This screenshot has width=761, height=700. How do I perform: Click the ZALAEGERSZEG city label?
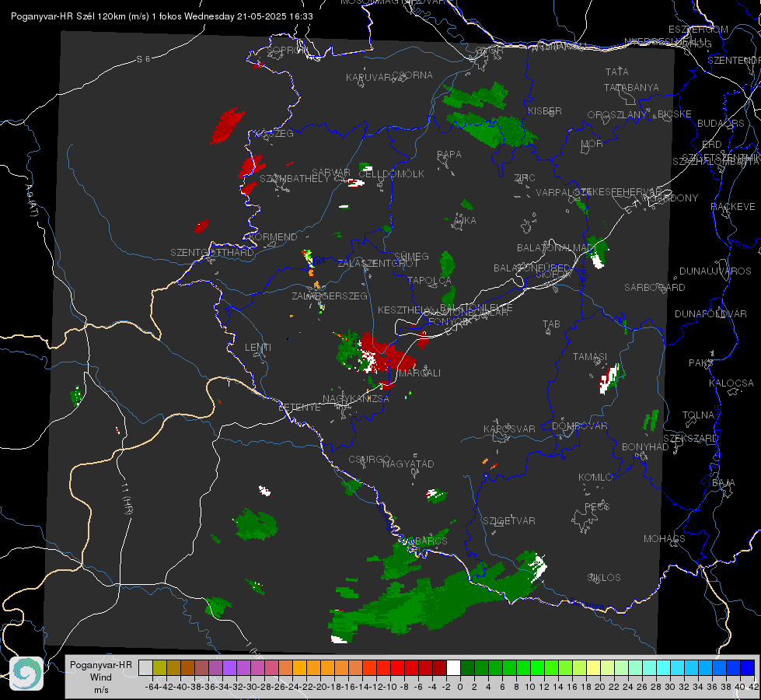tap(330, 296)
